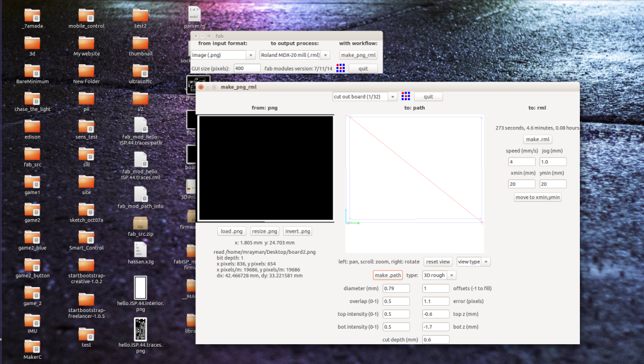The image size is (644, 364).
Task: Select hello.ISP.44.interior.png file icon
Action: pyautogui.click(x=140, y=288)
